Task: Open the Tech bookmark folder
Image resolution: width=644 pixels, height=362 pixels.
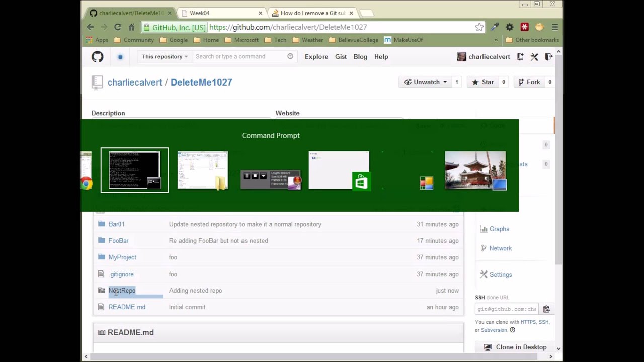Action: [275, 40]
